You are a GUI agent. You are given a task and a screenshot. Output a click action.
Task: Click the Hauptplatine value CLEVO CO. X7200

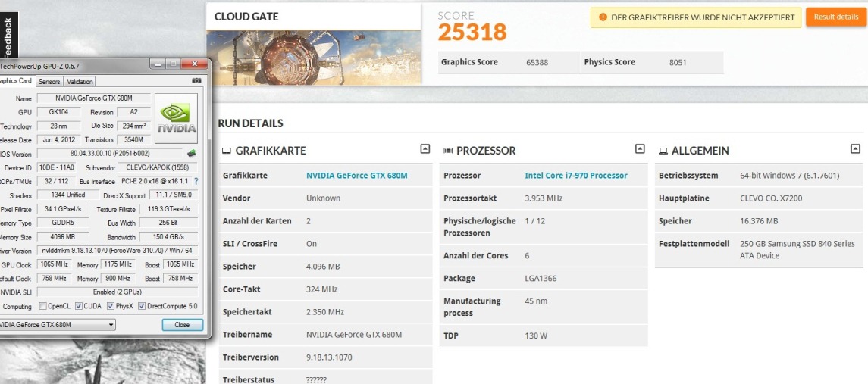(771, 198)
